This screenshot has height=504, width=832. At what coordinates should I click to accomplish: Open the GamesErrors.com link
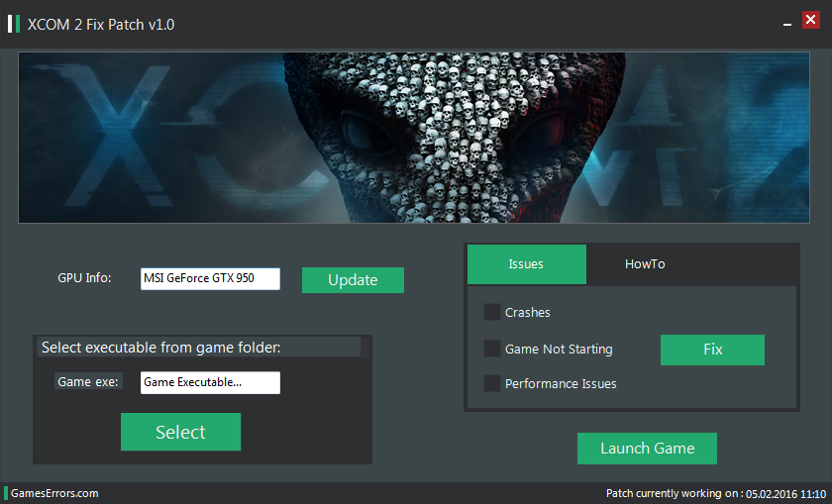[54, 493]
